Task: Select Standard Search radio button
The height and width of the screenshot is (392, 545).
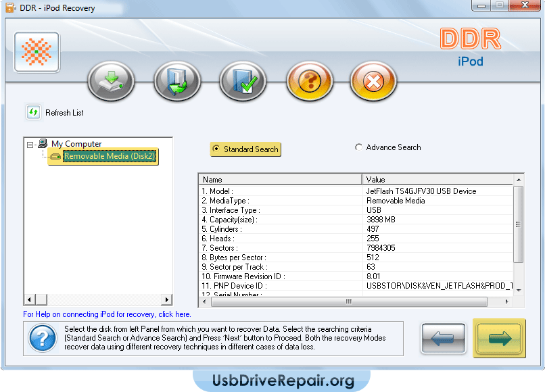Action: (216, 149)
